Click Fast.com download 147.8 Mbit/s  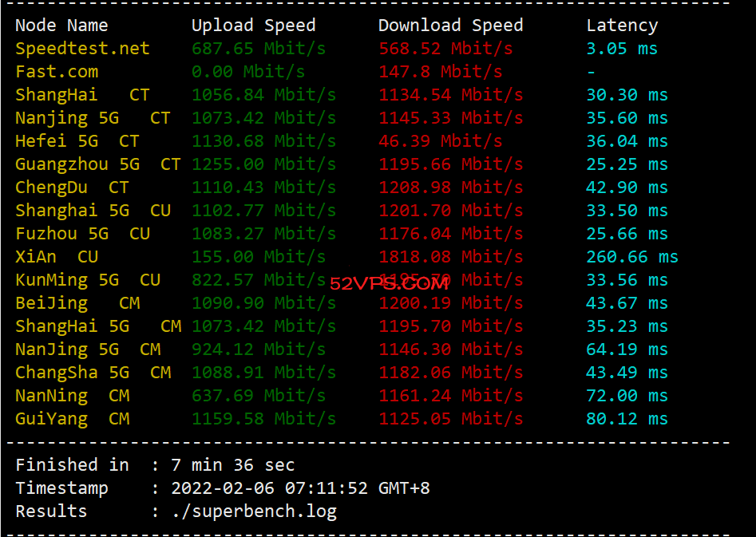coord(440,72)
